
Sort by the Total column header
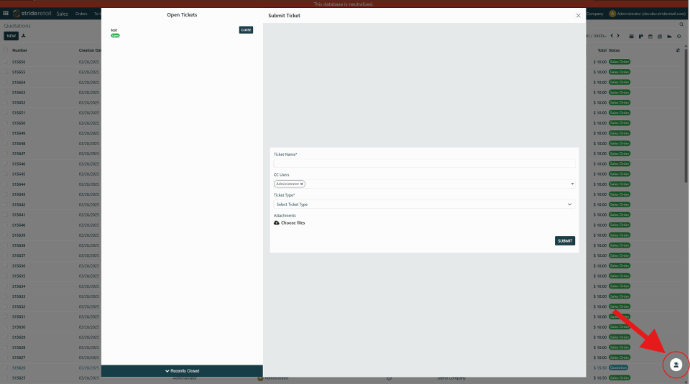point(602,51)
